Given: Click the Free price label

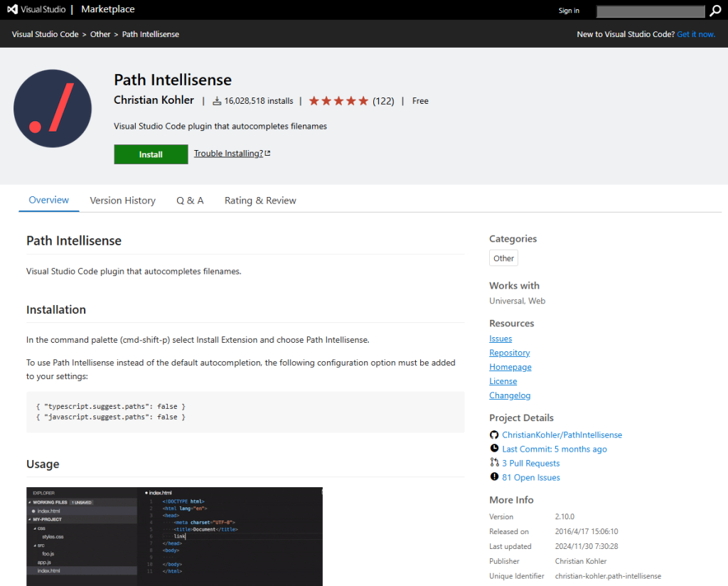Looking at the screenshot, I should (420, 101).
